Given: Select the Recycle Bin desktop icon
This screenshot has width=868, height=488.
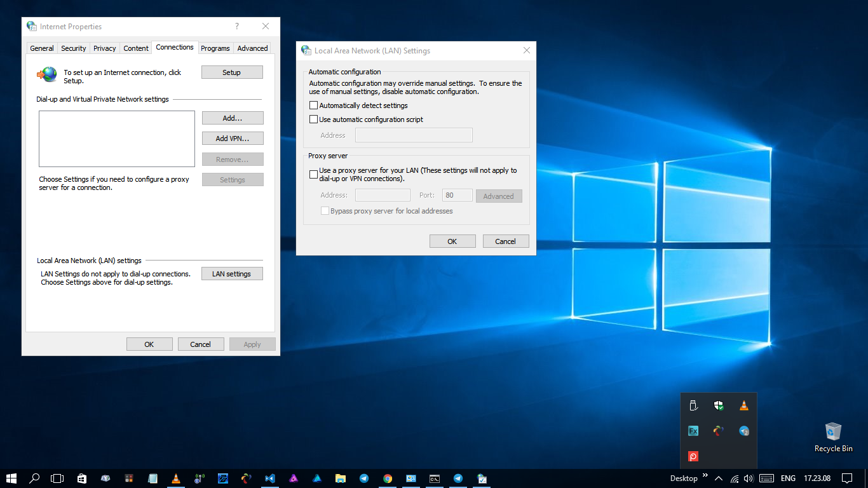Looking at the screenshot, I should pyautogui.click(x=833, y=437).
